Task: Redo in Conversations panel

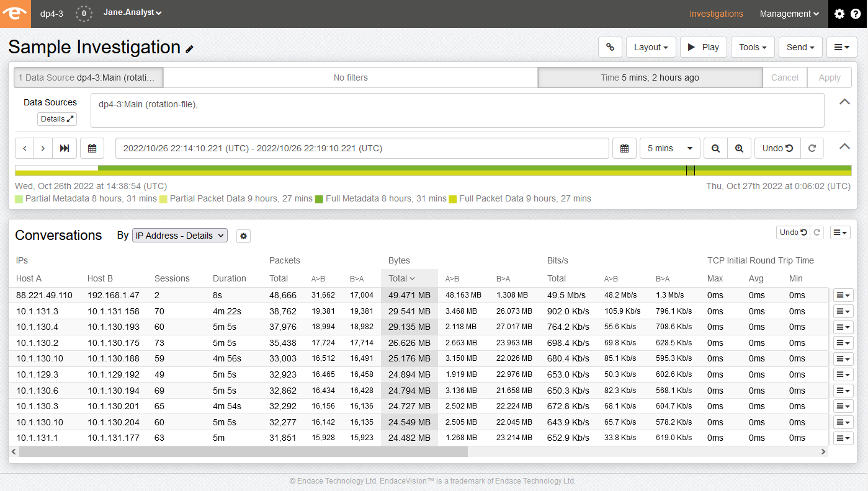Action: point(817,232)
